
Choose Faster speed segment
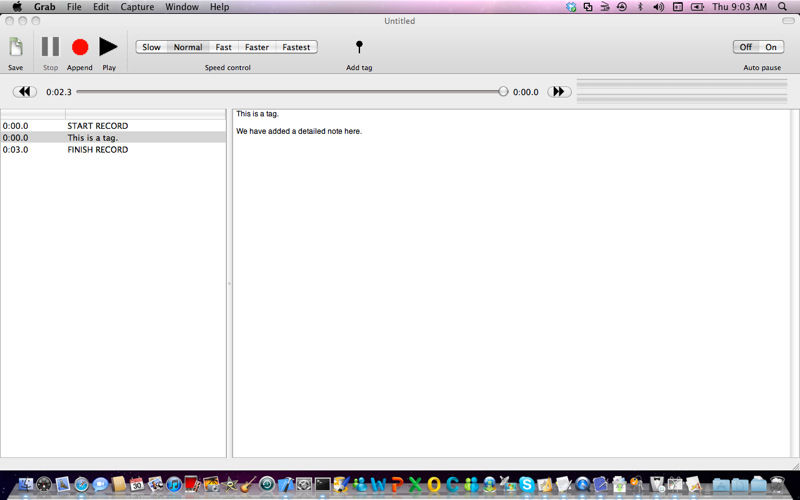point(257,47)
